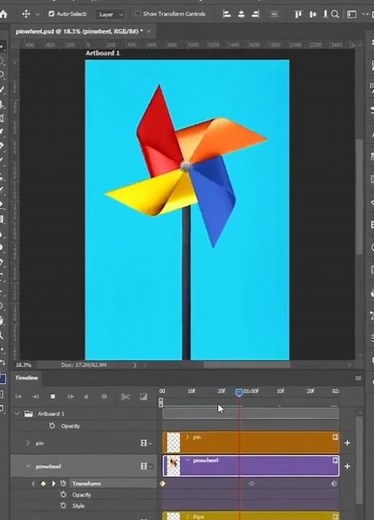Image resolution: width=374 pixels, height=520 pixels.
Task: Align top edges
Action: (x=298, y=14)
